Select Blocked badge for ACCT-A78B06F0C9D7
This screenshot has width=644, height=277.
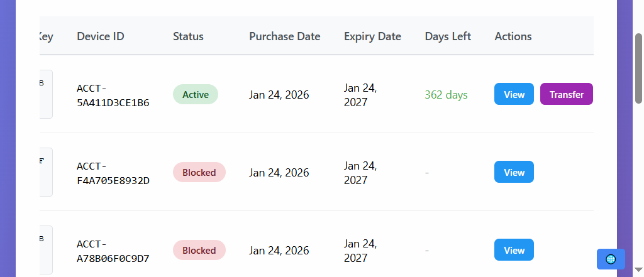(199, 250)
